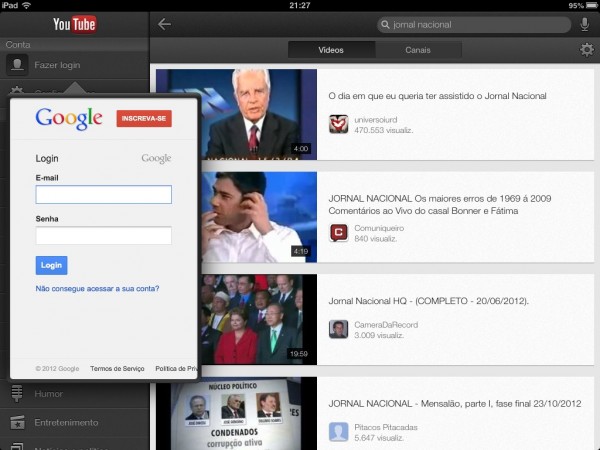The image size is (600, 450).
Task: Focus the E-mail input field
Action: [104, 194]
